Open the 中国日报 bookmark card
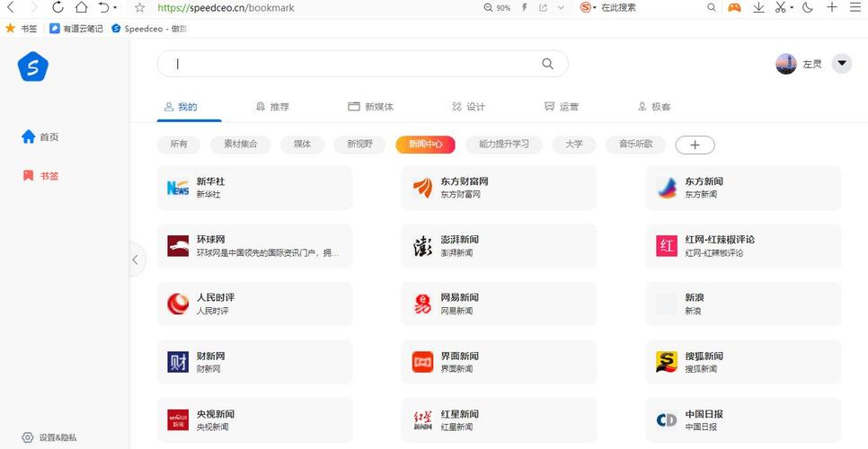This screenshot has width=868, height=449. (743, 420)
